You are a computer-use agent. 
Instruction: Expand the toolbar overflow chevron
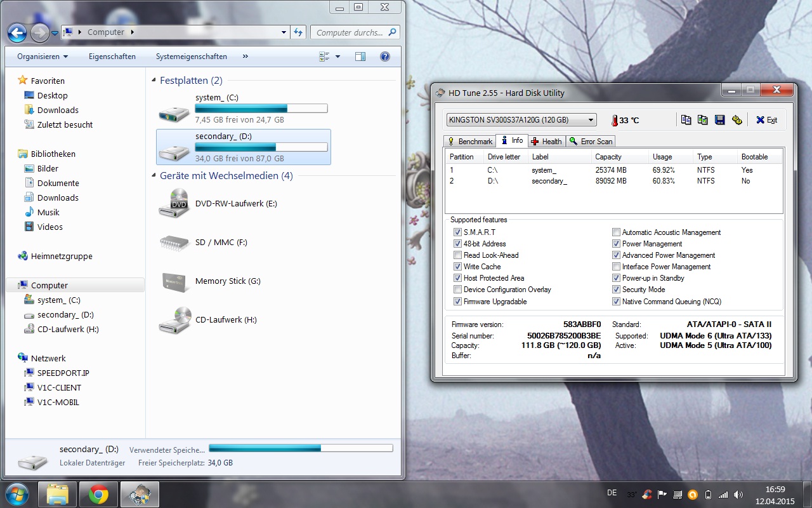(246, 57)
